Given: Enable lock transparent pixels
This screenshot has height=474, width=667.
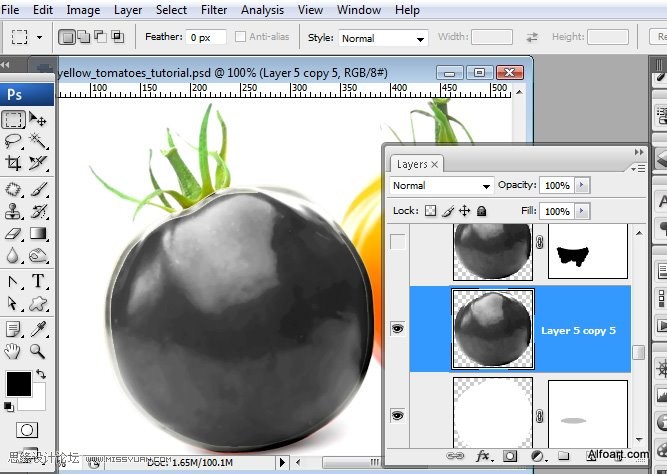Looking at the screenshot, I should (x=431, y=211).
